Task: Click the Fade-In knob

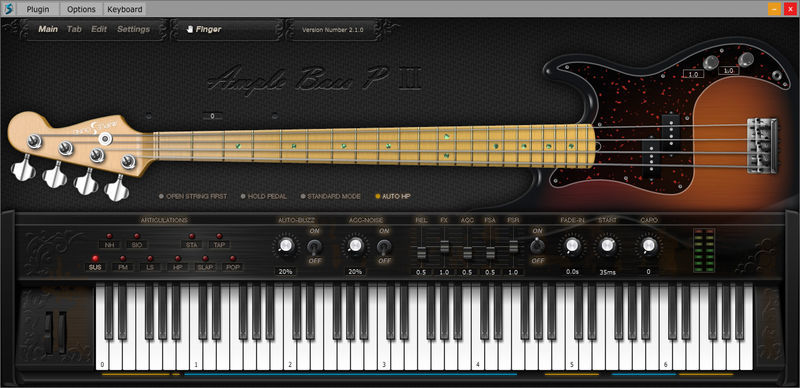Action: click(x=572, y=246)
